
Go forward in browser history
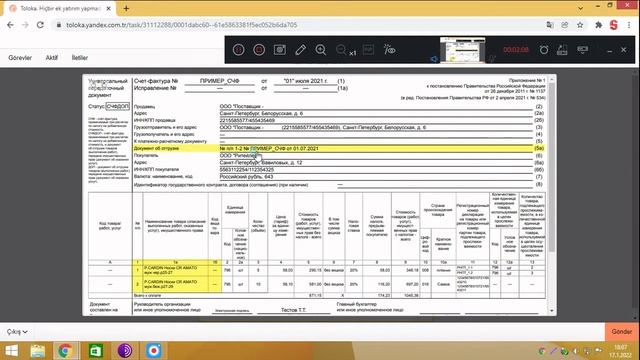[25, 25]
